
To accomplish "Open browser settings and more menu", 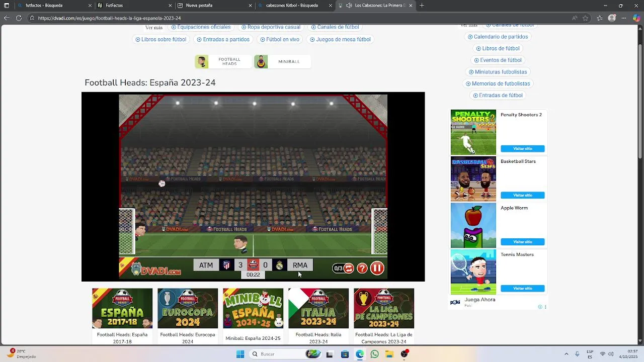I will 624,18.
